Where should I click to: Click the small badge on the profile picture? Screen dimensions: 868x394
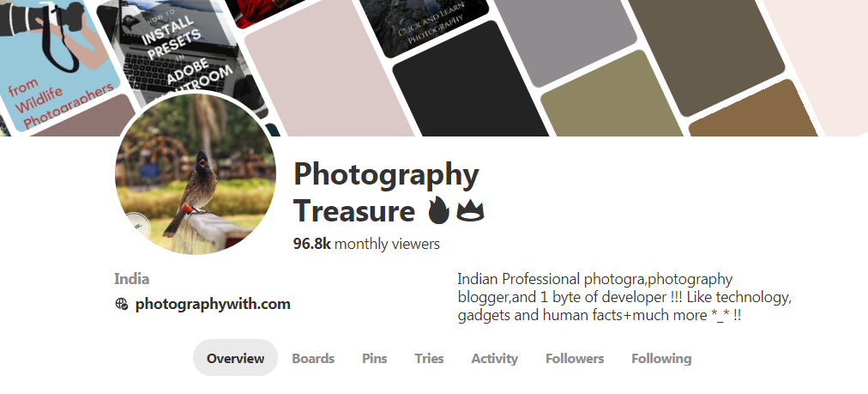(x=136, y=226)
